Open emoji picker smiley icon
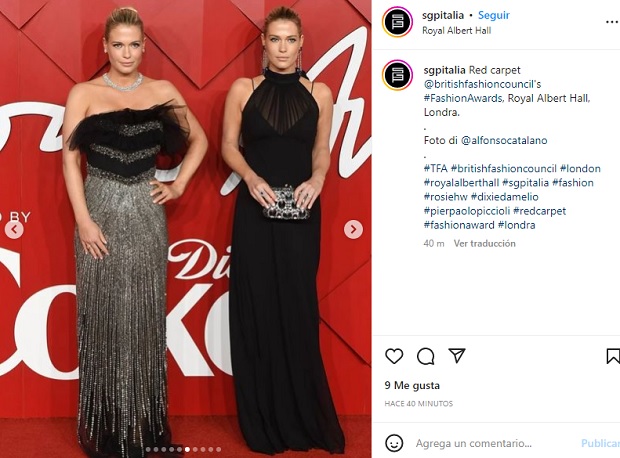620x458 pixels. (x=394, y=443)
